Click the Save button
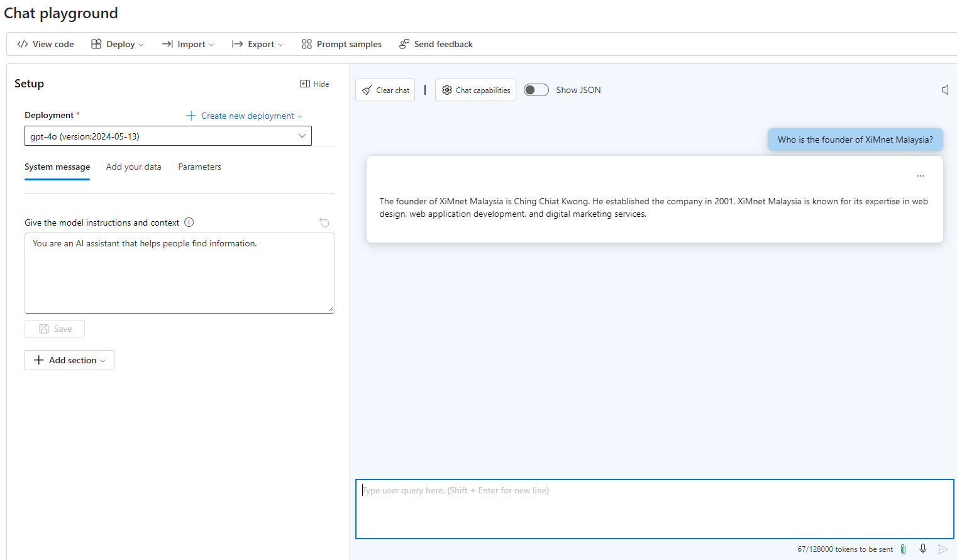The height and width of the screenshot is (560, 957). pos(55,329)
